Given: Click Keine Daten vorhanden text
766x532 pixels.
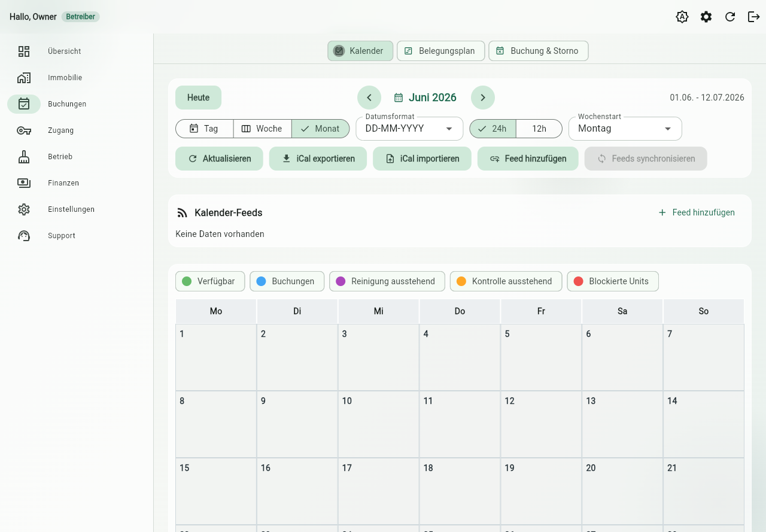Looking at the screenshot, I should [220, 234].
